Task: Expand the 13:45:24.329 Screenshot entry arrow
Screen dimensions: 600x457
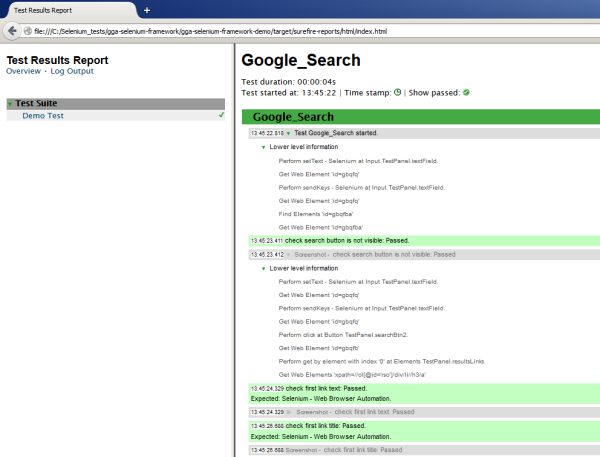Action: coord(289,411)
